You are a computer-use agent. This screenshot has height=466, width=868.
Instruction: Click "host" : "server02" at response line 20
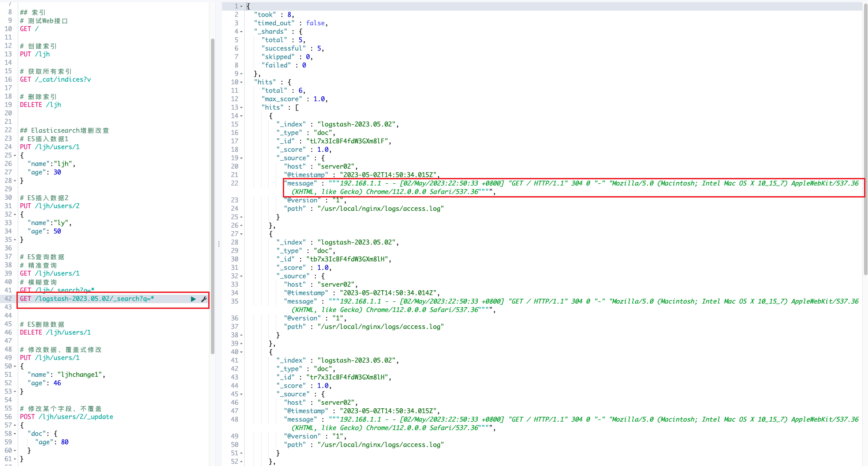coord(321,166)
